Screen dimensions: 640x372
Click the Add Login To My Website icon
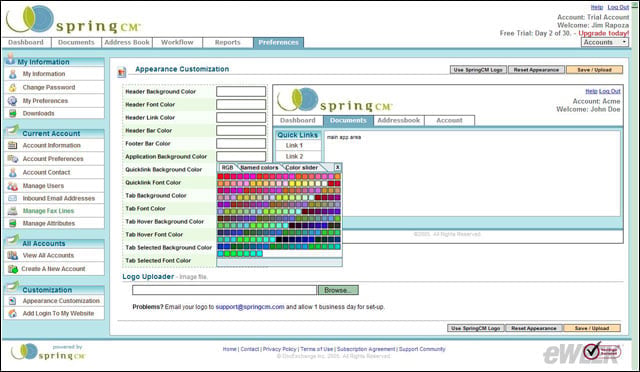tap(13, 314)
